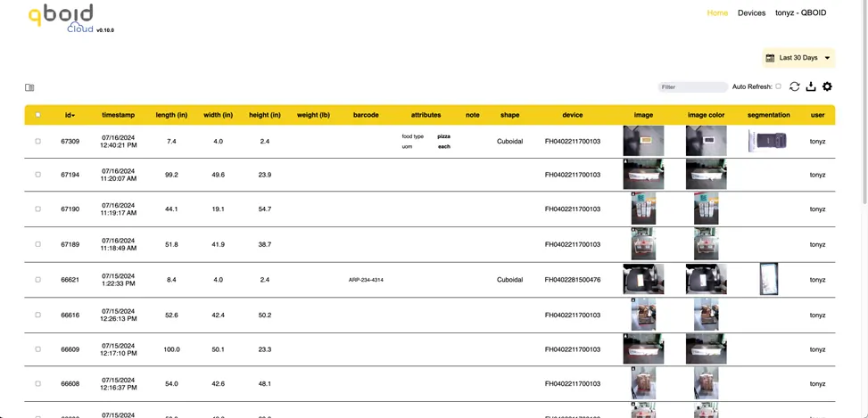This screenshot has width=868, height=418.
Task: Open the image thumbnail for row 66616
Action: [643, 315]
